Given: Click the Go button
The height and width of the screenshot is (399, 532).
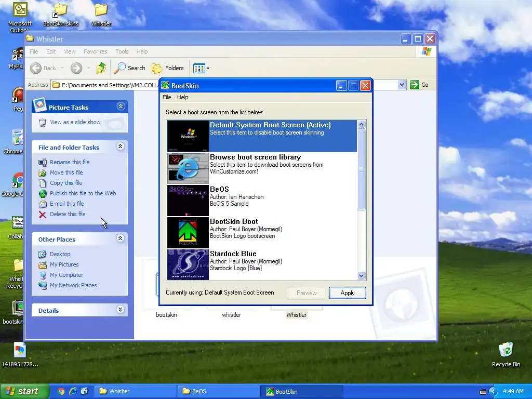Looking at the screenshot, I should [419, 85].
